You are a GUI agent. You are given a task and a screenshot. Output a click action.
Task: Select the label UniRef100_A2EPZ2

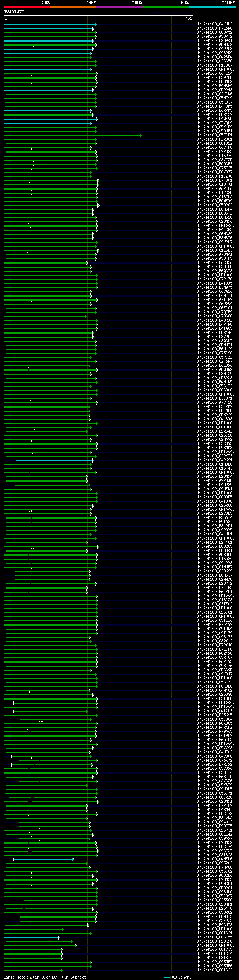pyautogui.click(x=215, y=921)
